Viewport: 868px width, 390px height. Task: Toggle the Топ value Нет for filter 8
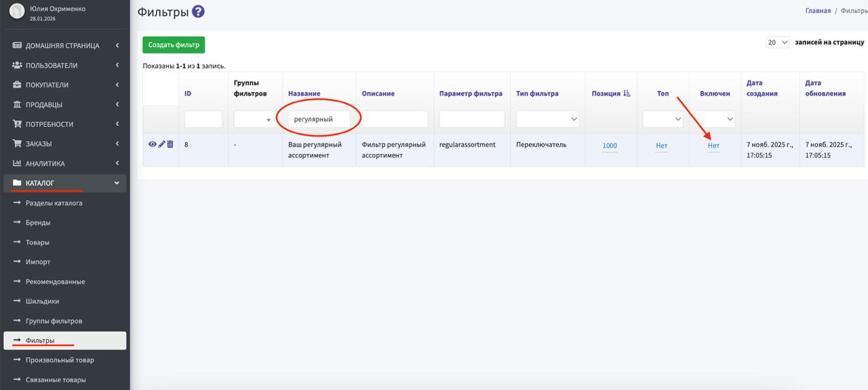click(x=662, y=146)
